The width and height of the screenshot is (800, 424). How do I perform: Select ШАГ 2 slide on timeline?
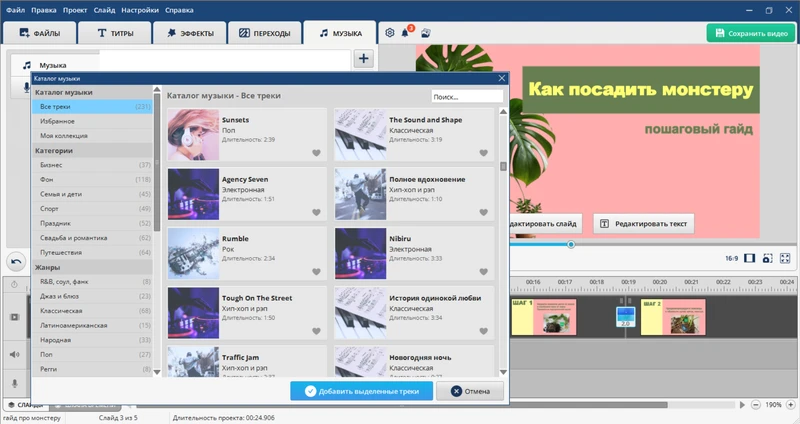click(x=673, y=317)
